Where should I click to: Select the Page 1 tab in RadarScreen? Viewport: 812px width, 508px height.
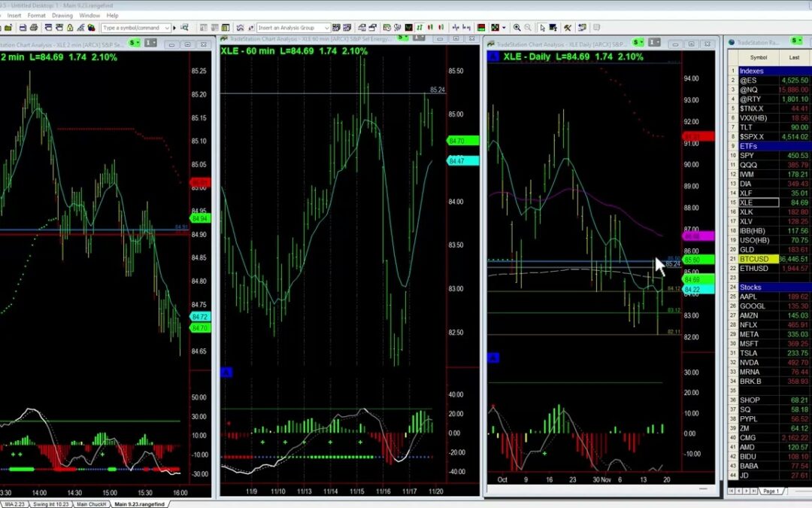click(771, 491)
